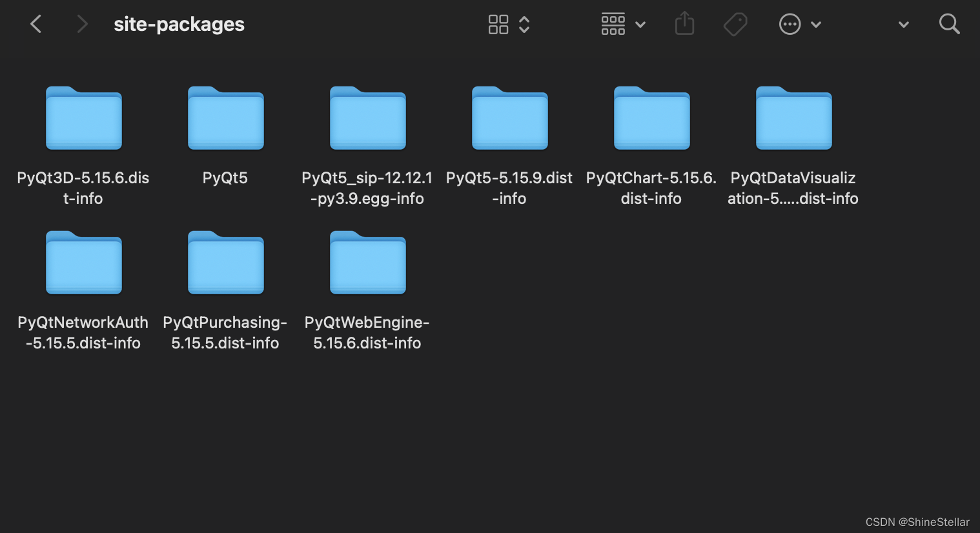The height and width of the screenshot is (533, 980).
Task: Select the PyQt5-5.15.9.dist-info folder icon
Action: 510,118
